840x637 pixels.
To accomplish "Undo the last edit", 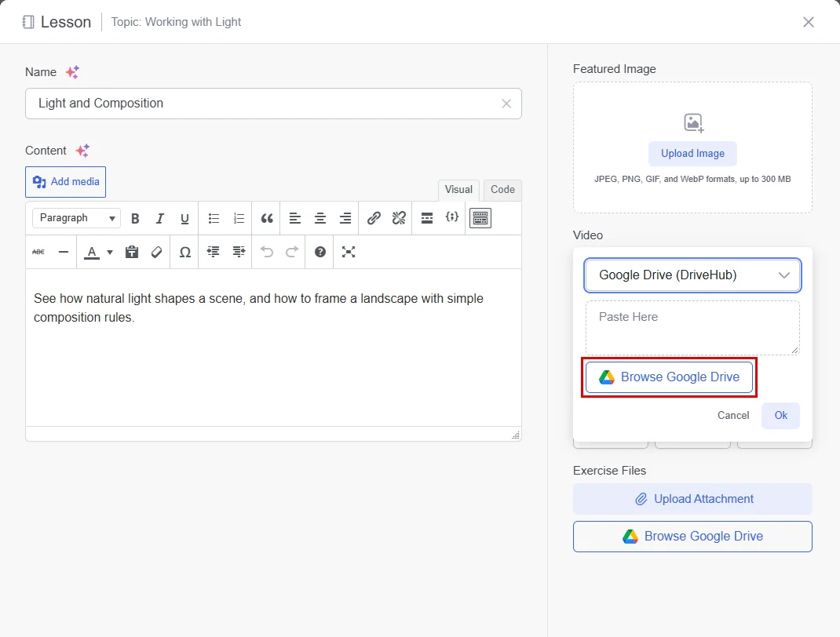I will (267, 252).
